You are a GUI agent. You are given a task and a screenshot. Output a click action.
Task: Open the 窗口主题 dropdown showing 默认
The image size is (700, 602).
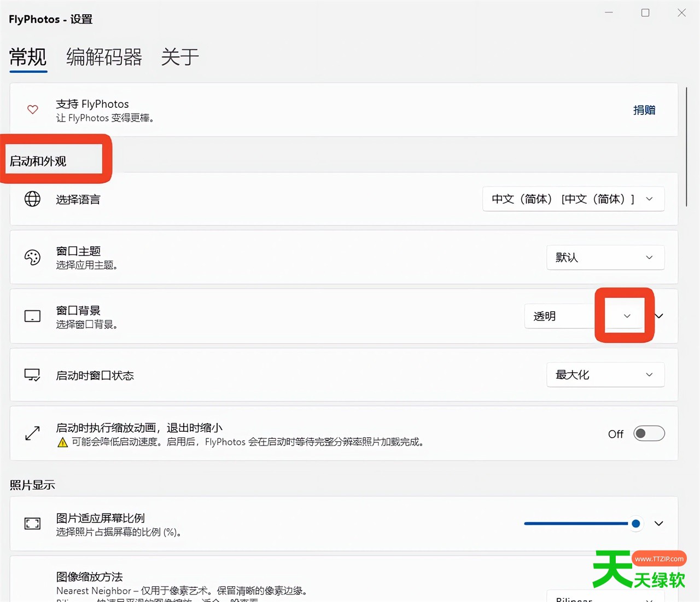(605, 257)
